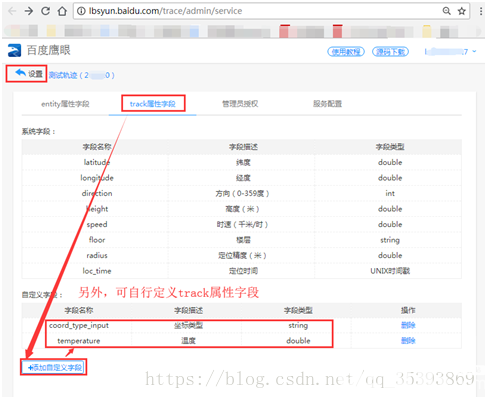Select the latitude field name
Screen dimensions: 487x399
click(97, 162)
